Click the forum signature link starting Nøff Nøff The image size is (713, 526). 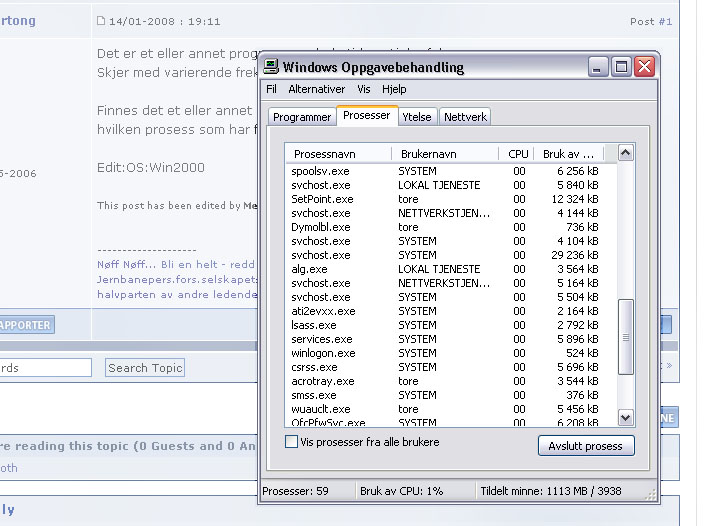176,264
